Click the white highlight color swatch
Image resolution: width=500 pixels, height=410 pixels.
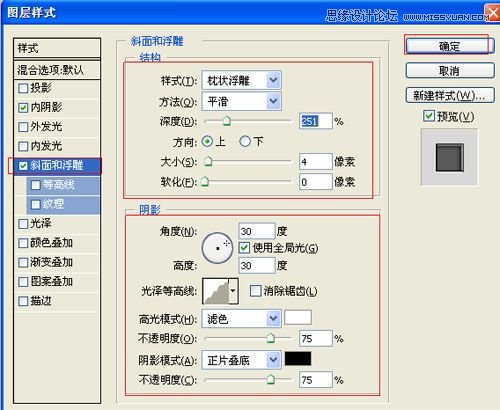298,317
